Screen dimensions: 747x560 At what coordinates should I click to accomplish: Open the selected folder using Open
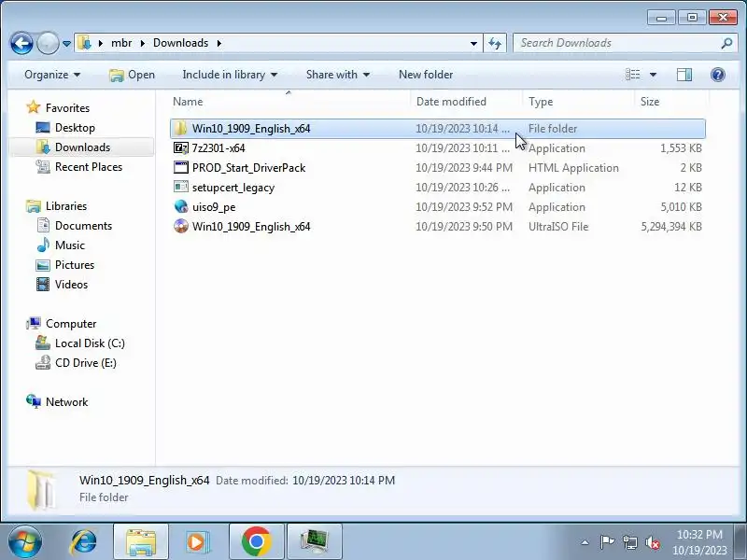point(132,75)
